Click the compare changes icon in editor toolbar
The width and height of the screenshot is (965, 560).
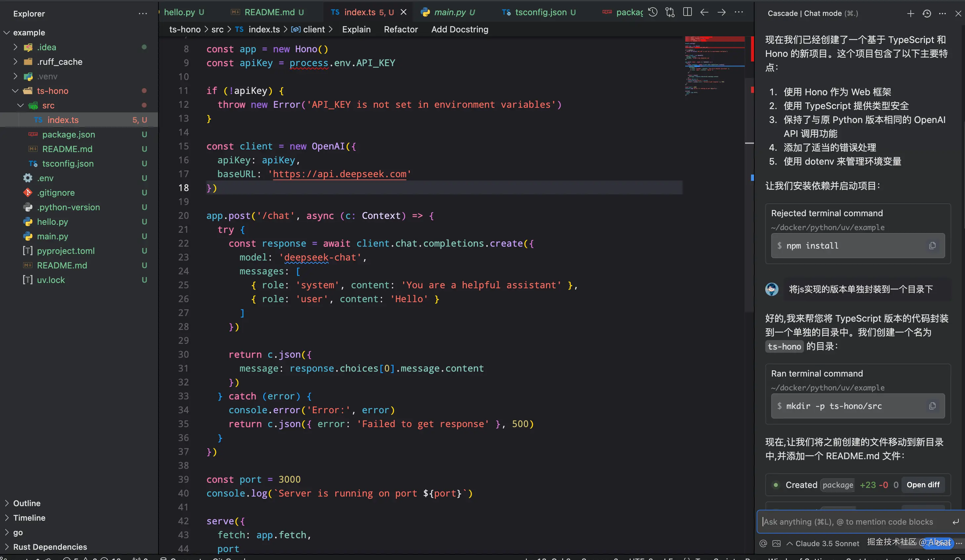(x=670, y=12)
